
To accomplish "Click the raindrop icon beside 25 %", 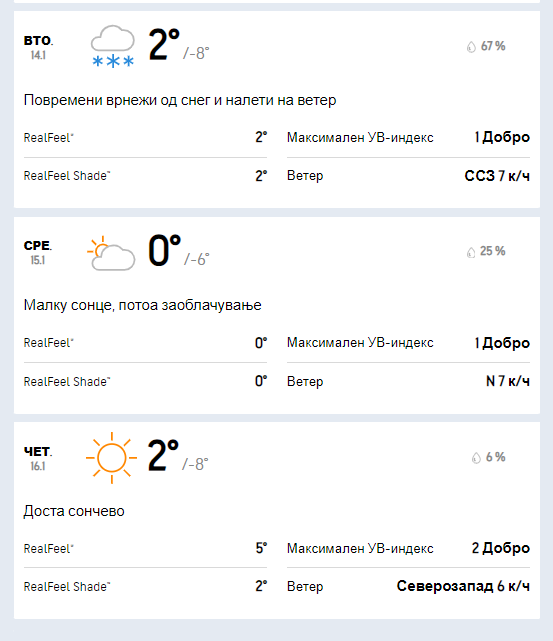I will point(471,252).
